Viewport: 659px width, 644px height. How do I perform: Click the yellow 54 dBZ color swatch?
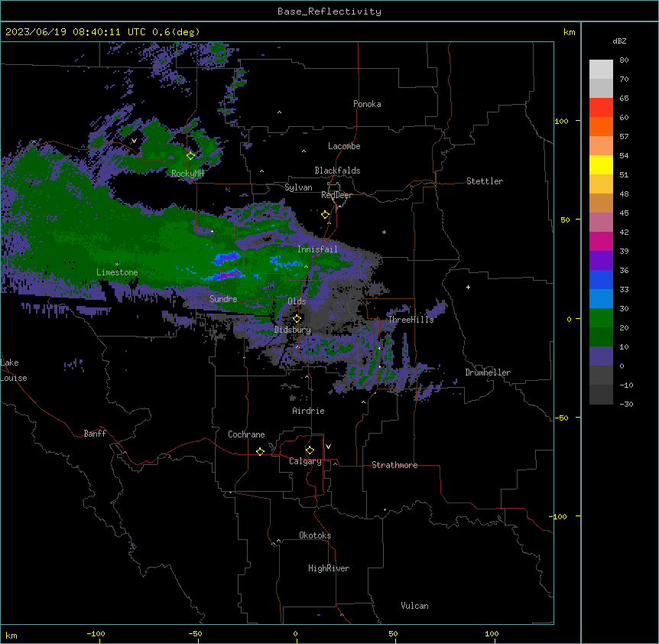point(601,164)
